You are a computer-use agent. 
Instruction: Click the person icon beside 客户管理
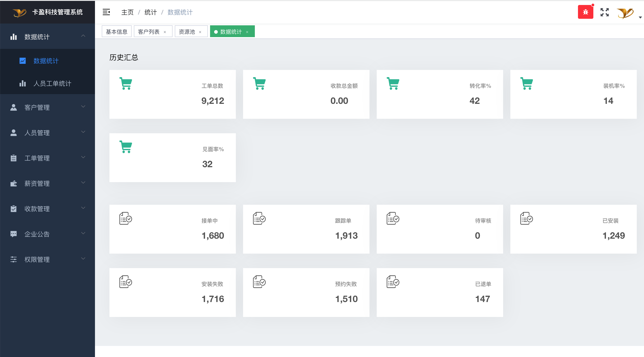pyautogui.click(x=14, y=107)
